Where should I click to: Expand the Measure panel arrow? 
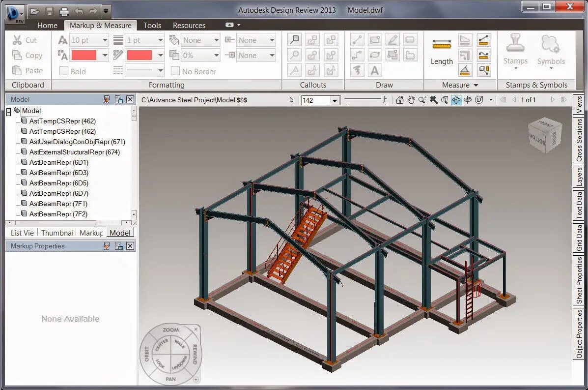tap(476, 85)
